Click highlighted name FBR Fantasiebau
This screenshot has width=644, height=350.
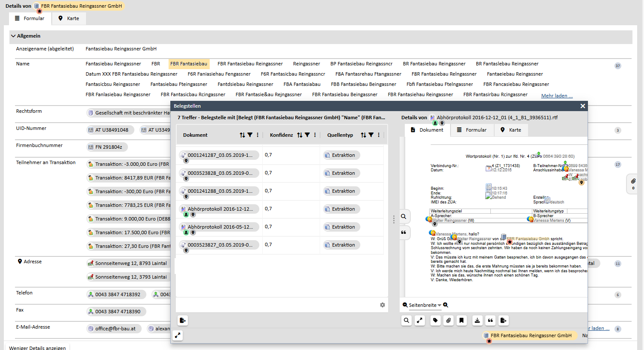pos(189,64)
